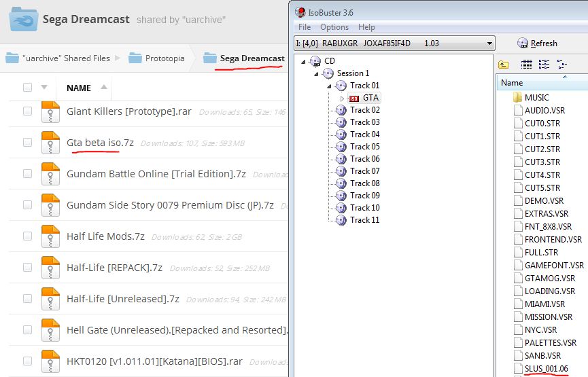Select Session 1 in the IsoBuster tree

353,73
